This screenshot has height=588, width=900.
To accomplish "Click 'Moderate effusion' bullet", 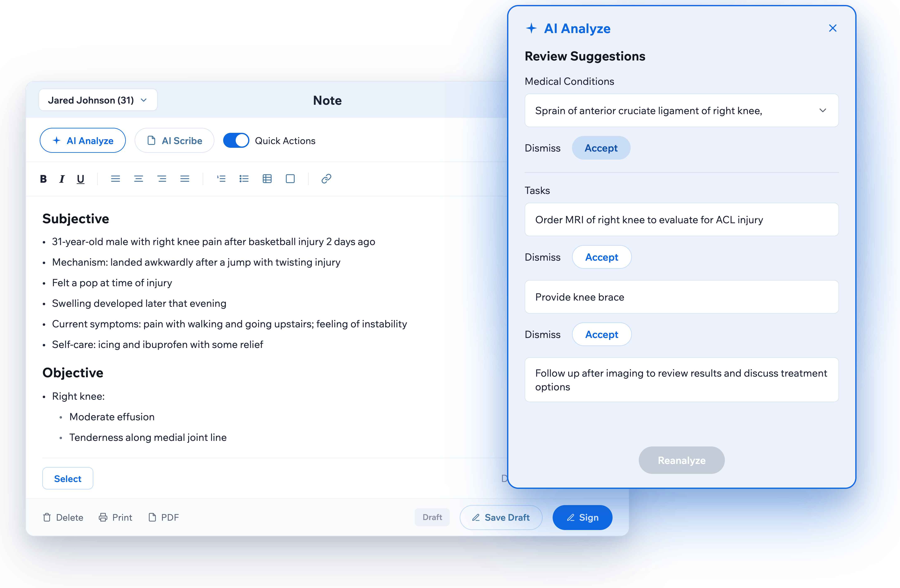I will click(x=112, y=417).
